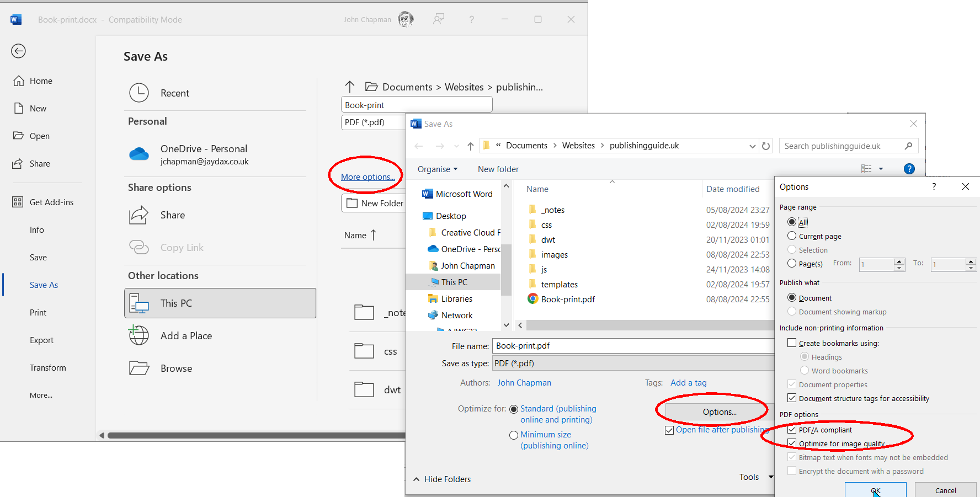Collapse folders with Hide Folders
Screen dimensions: 980x497
[x=442, y=479]
